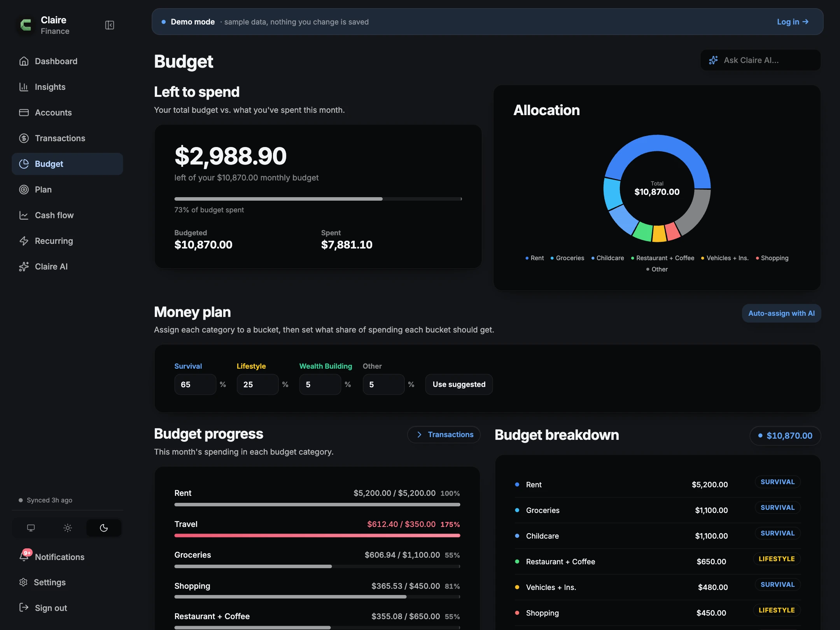Click the Settings gear icon
This screenshot has width=840, height=630.
click(x=23, y=582)
